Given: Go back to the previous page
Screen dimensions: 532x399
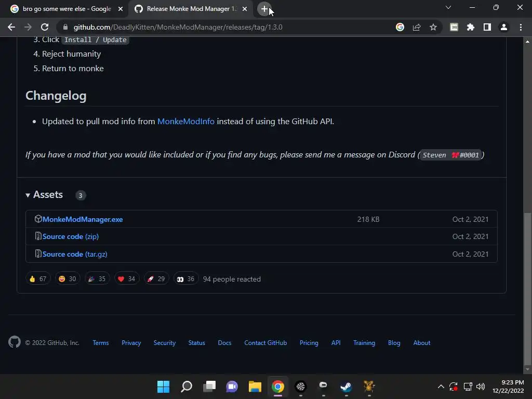Looking at the screenshot, I should 11,27.
